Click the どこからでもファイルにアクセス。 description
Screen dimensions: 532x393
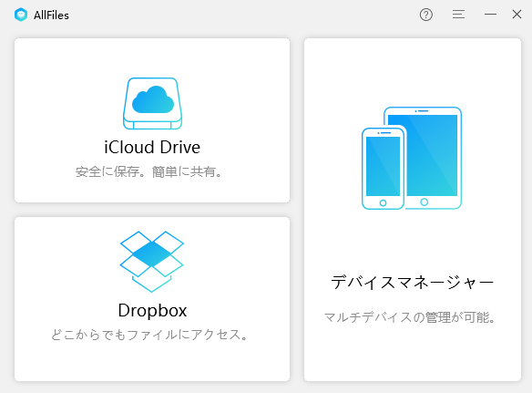click(149, 335)
